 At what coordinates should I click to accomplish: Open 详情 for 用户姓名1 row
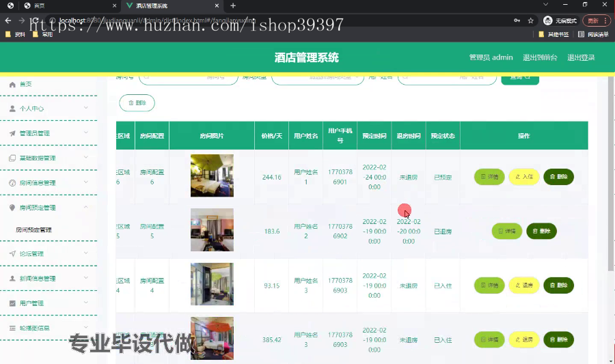[489, 177]
